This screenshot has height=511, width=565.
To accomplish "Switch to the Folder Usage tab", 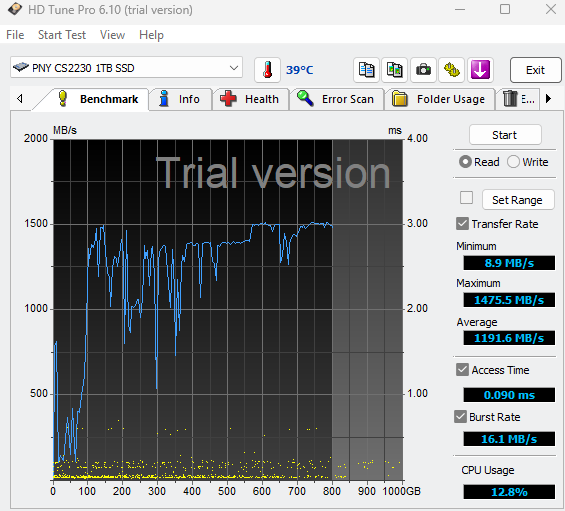I will click(x=439, y=99).
